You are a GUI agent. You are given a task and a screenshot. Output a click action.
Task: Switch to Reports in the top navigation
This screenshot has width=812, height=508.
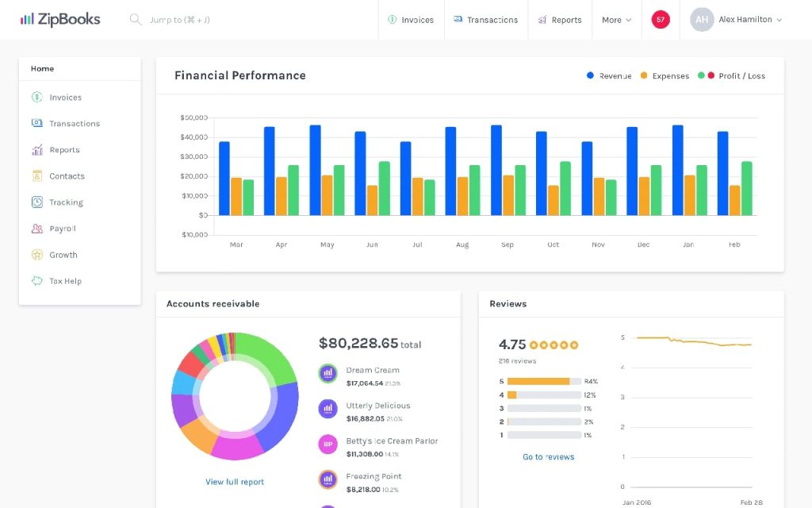[x=560, y=20]
